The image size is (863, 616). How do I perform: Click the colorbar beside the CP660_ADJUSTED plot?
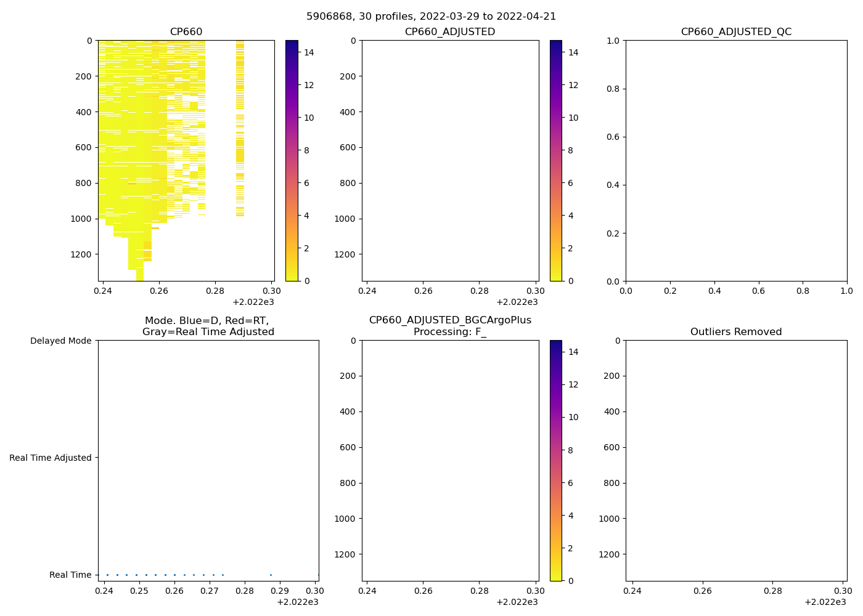pyautogui.click(x=555, y=160)
